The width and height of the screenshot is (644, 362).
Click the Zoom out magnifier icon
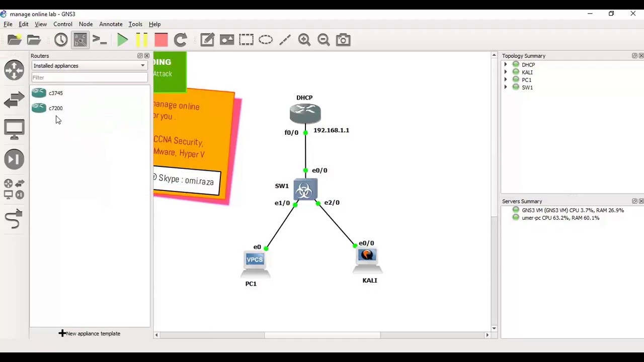(324, 40)
